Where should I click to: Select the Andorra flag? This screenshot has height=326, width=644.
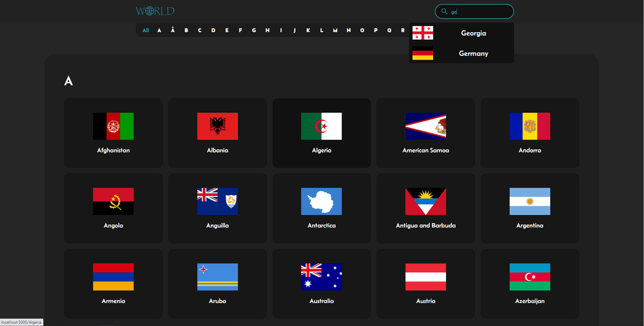530,126
